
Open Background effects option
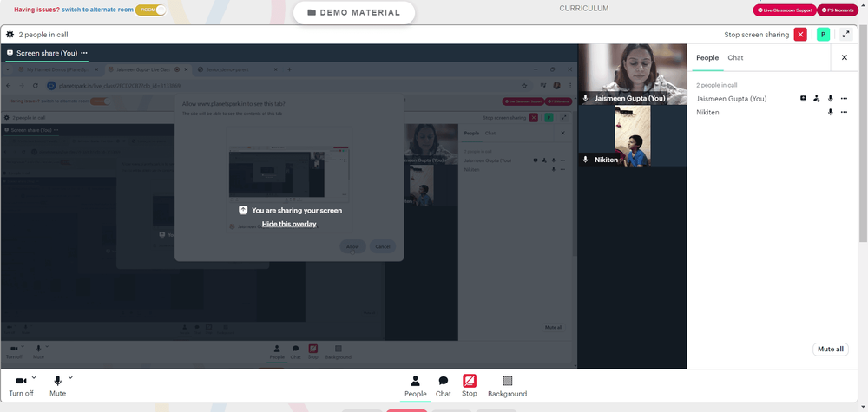[507, 386]
